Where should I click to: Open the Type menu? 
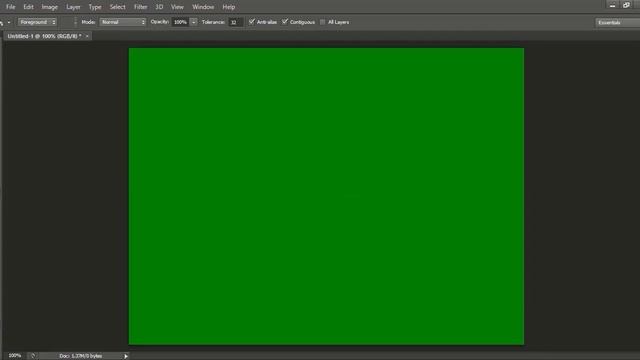pos(95,7)
